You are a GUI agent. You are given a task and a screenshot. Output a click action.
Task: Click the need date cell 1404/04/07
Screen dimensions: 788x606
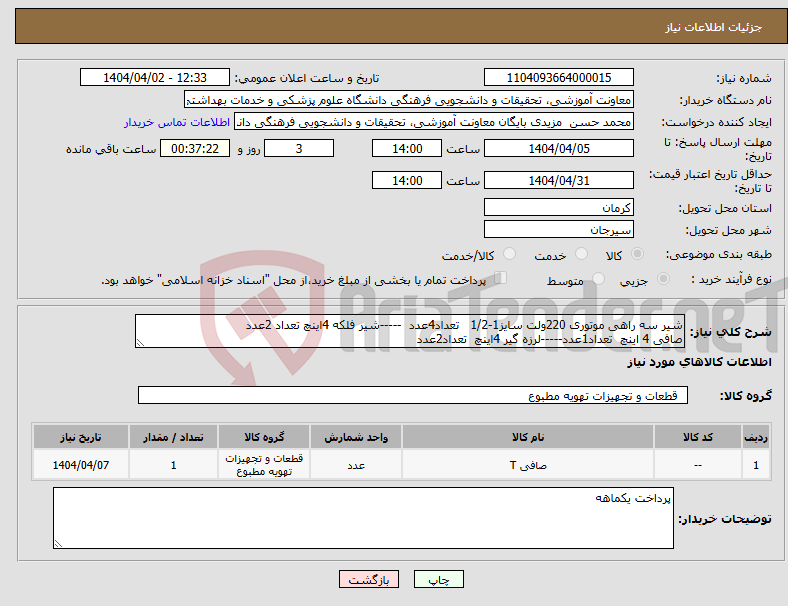pyautogui.click(x=81, y=465)
